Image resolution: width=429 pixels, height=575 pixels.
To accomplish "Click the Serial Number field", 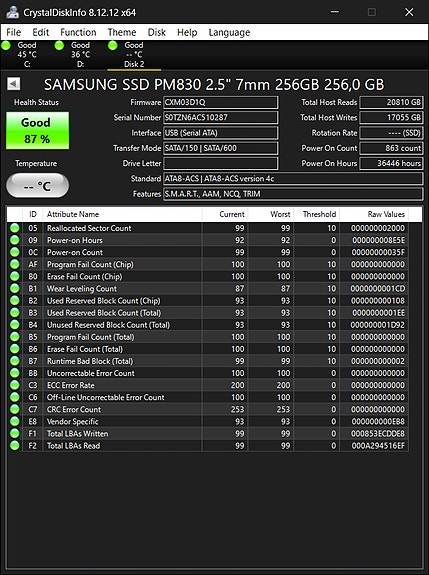I will (220, 117).
